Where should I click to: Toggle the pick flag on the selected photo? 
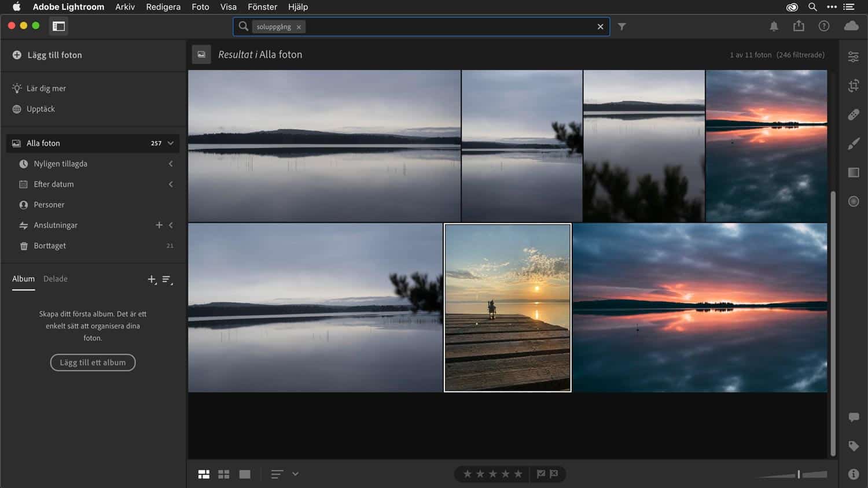pos(540,474)
